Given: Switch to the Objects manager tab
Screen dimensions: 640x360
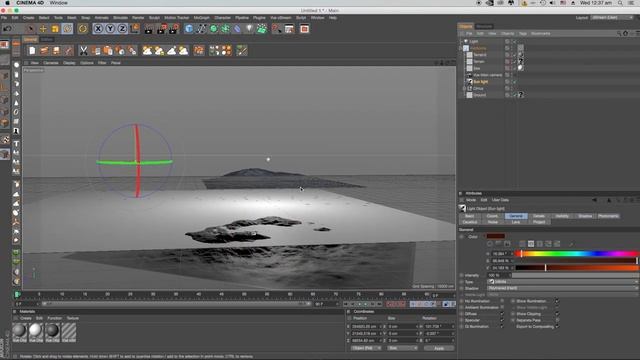Looking at the screenshot, I should [x=465, y=26].
